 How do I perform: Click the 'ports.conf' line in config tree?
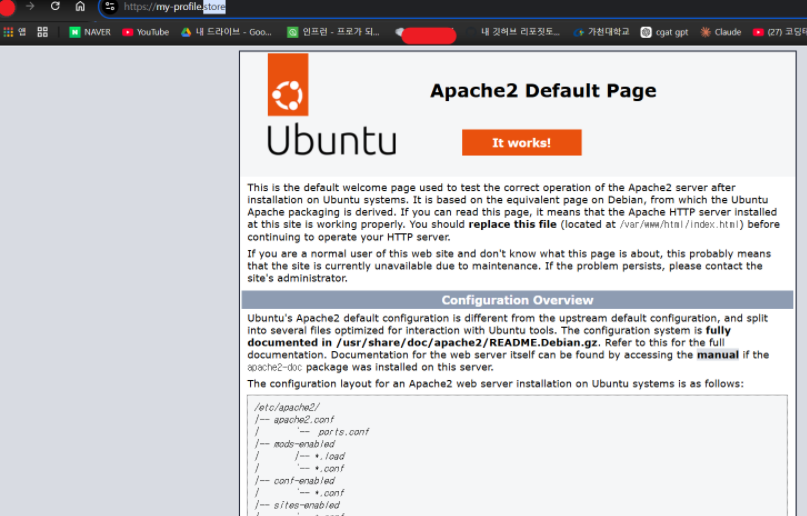coord(343,432)
